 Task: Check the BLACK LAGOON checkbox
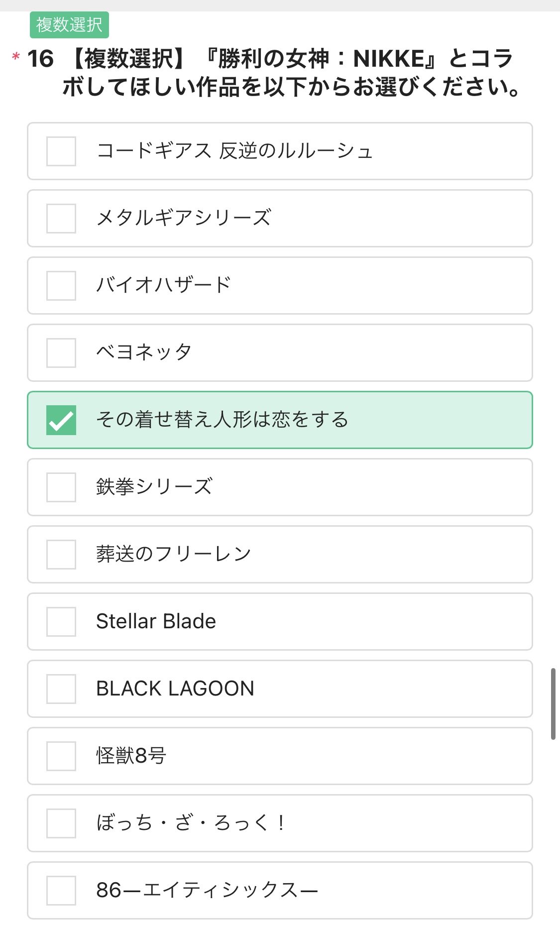61,689
